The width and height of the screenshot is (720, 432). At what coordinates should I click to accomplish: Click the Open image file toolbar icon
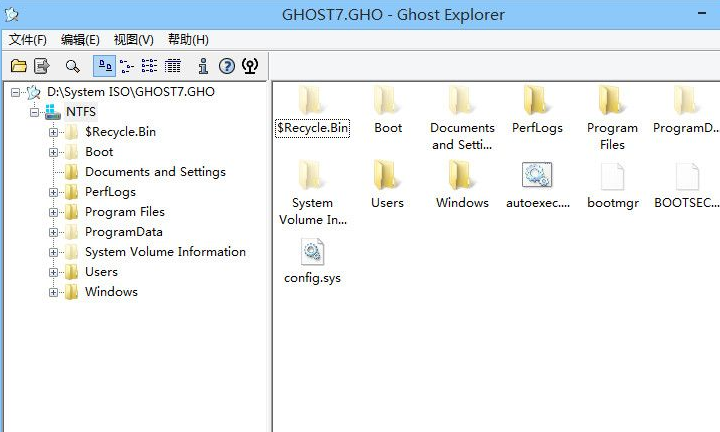pyautogui.click(x=18, y=66)
